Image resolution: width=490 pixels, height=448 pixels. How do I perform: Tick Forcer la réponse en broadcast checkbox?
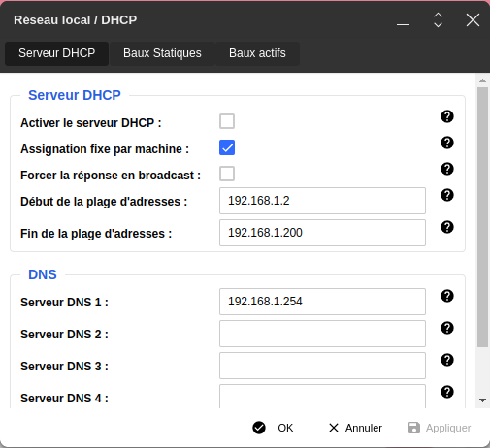coord(227,174)
